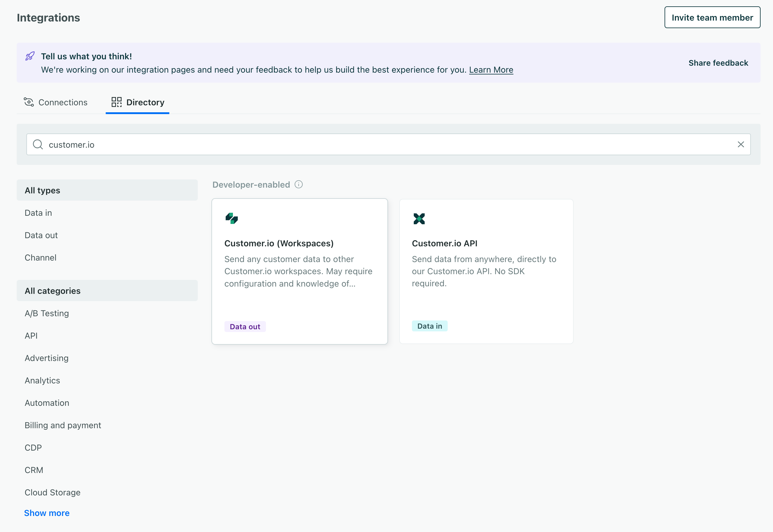Click the Connections eye icon

pyautogui.click(x=29, y=102)
